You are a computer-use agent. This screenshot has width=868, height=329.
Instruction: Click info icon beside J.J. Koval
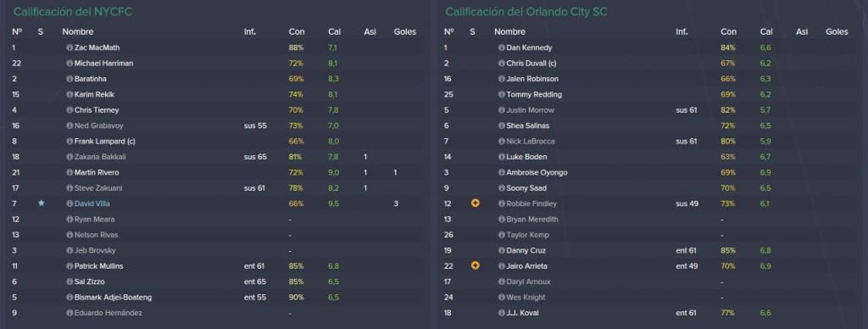point(502,313)
